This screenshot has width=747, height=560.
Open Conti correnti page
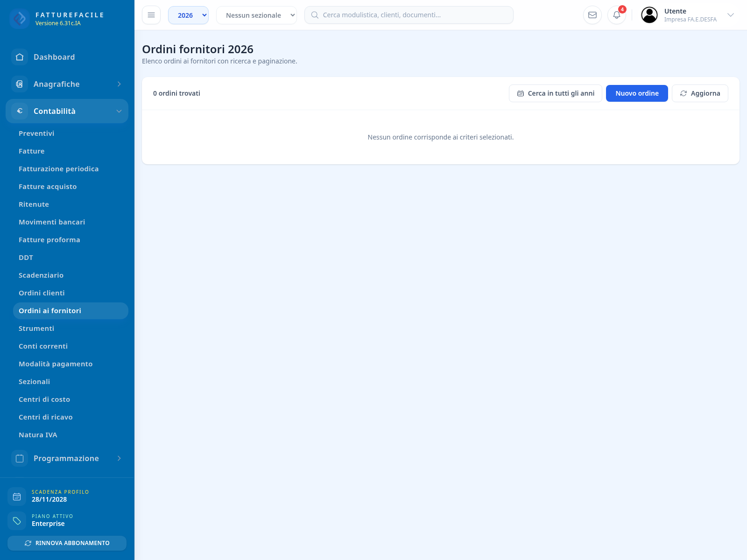pos(70,346)
